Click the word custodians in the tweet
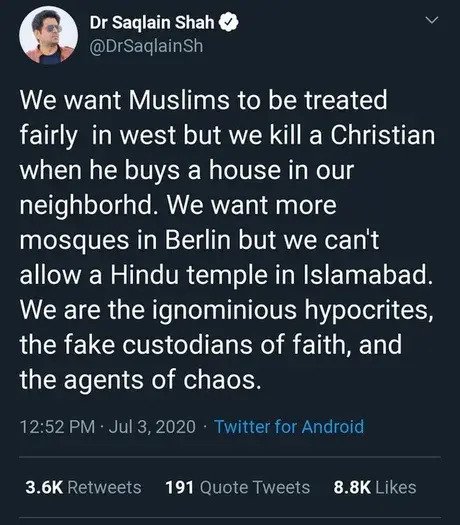 coord(187,345)
